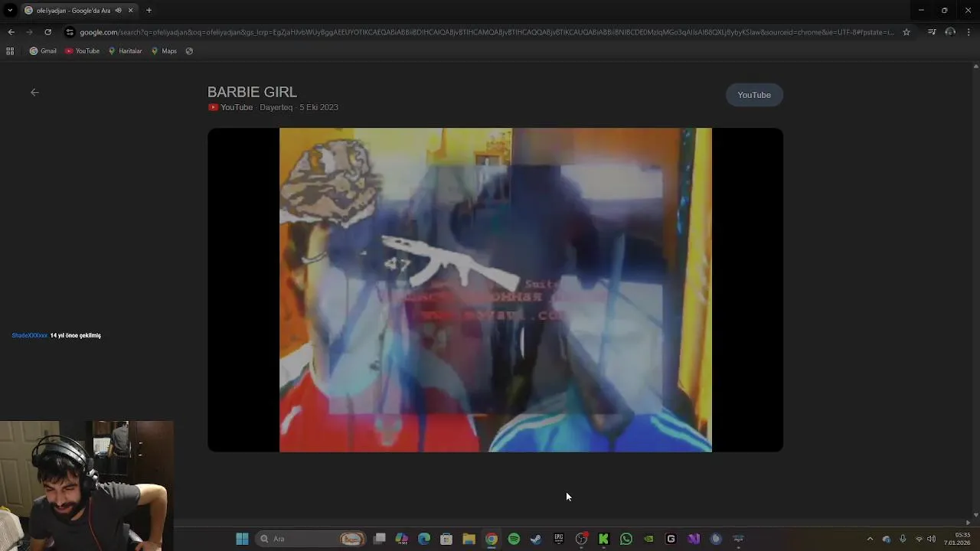The height and width of the screenshot is (551, 980).
Task: Click the globe bookmark icon
Action: click(189, 51)
